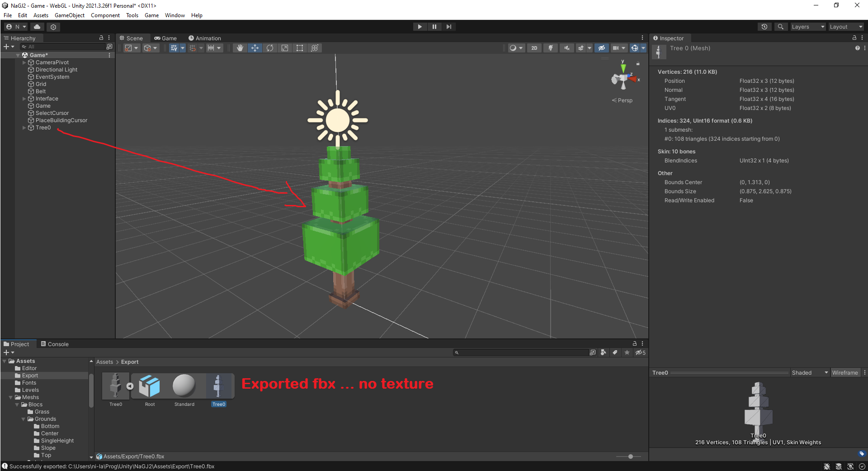Open cloud services icon in main toolbar
This screenshot has height=471, width=868.
coord(37,27)
